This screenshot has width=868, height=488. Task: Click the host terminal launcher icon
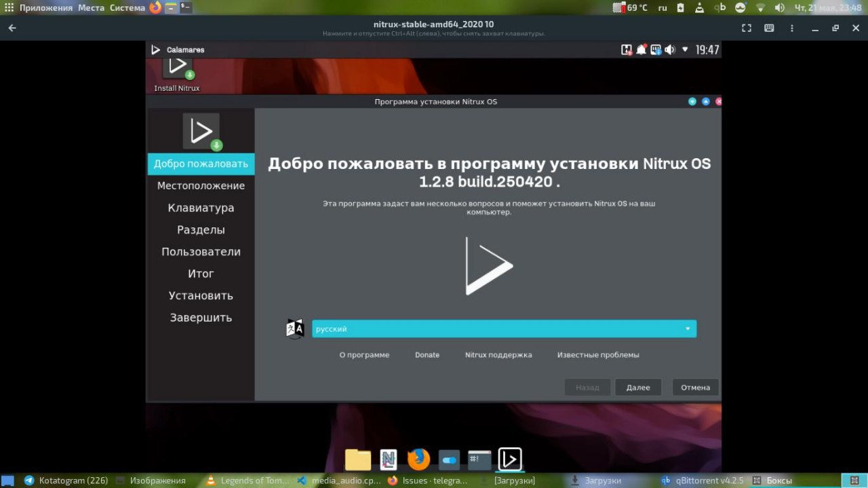185,7
